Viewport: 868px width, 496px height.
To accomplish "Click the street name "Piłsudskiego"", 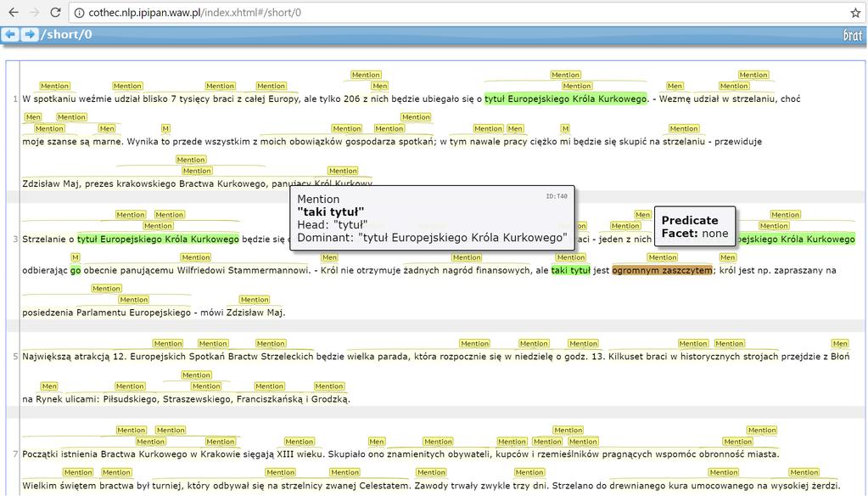I will [x=130, y=399].
